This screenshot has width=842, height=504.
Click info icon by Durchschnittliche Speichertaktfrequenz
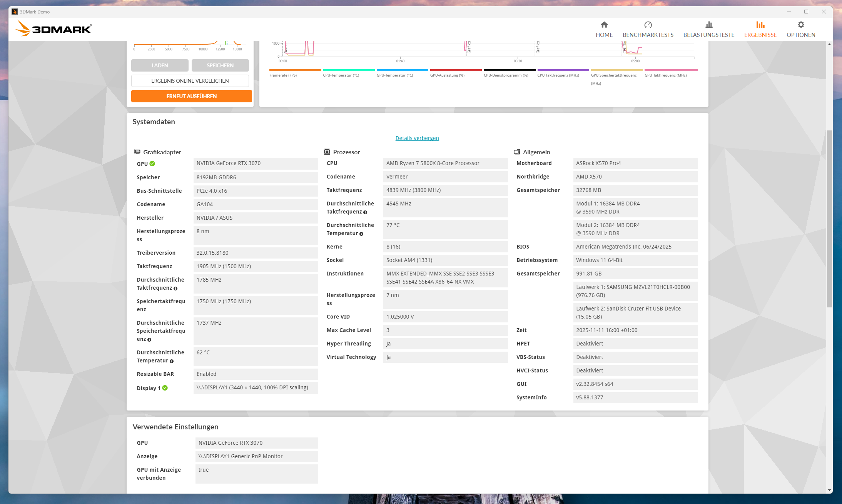[x=149, y=340]
